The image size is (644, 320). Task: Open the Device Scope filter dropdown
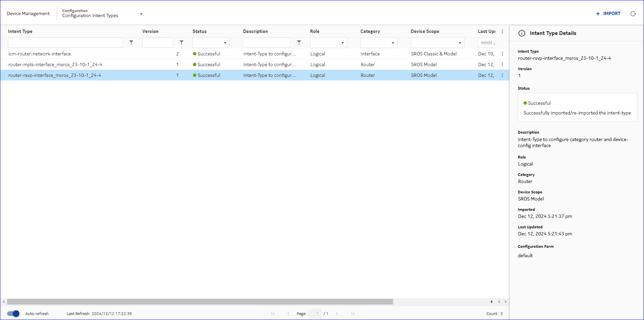click(460, 43)
